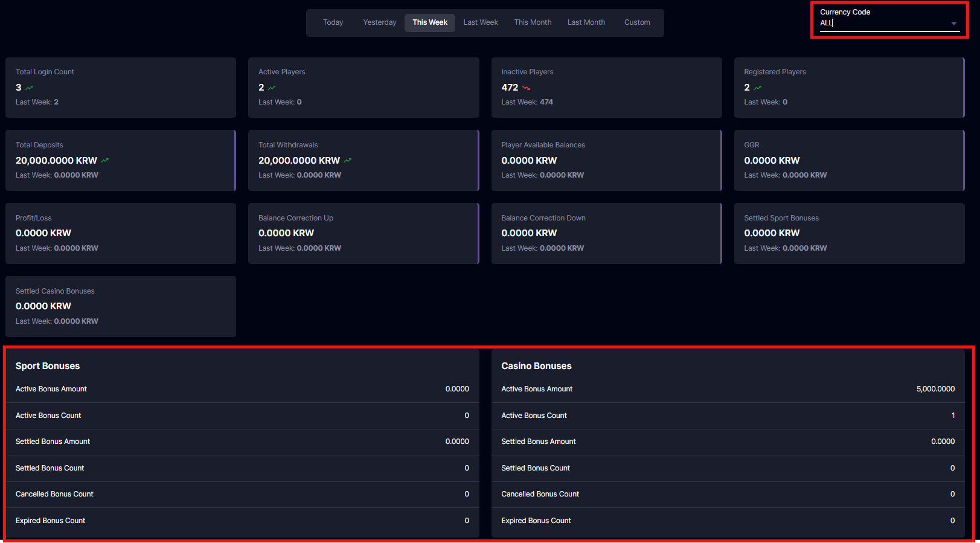Click Casino Active Bonus Amount value 5,000.0000
980x543 pixels.
[935, 389]
